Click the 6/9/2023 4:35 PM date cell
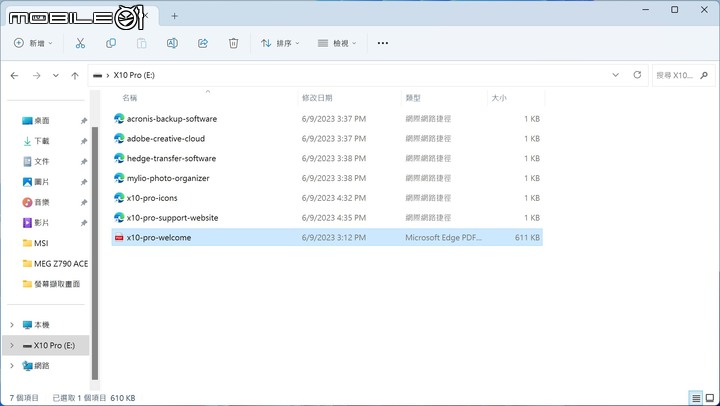Screen dimensions: 720x406 click(x=334, y=218)
